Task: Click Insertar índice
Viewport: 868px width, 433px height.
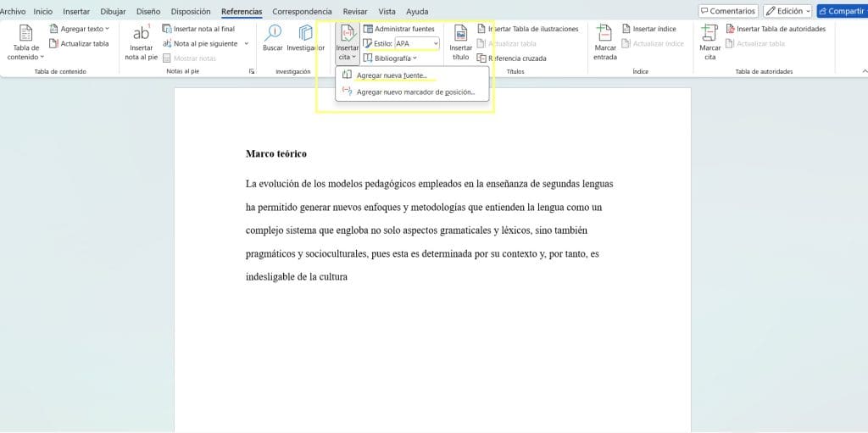Action: click(648, 29)
